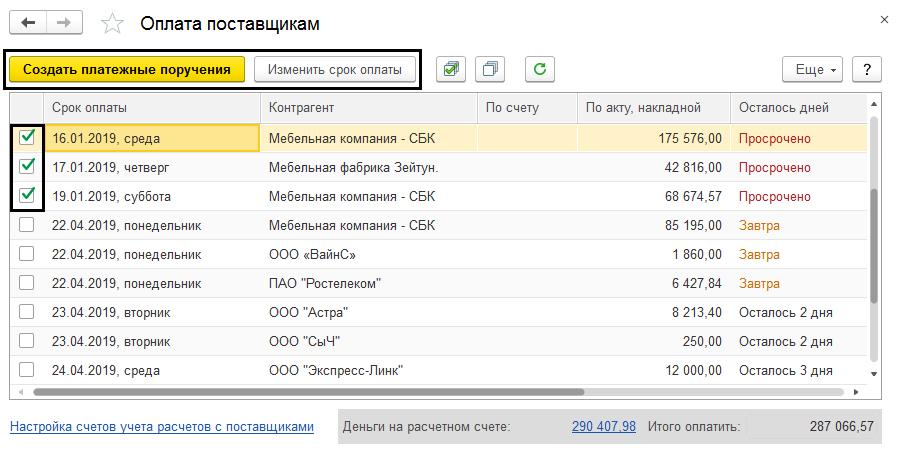This screenshot has height=453, width=899.
Task: Refresh the list with green arrow icon
Action: (539, 69)
